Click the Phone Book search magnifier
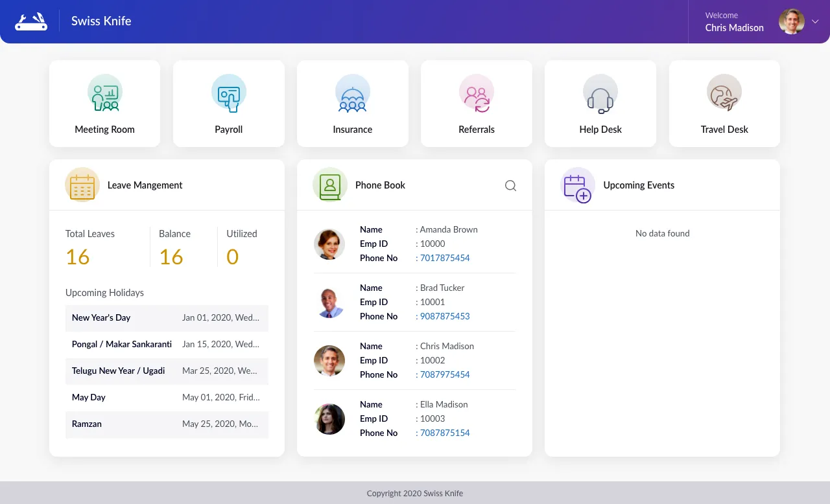The width and height of the screenshot is (830, 504). coord(510,186)
